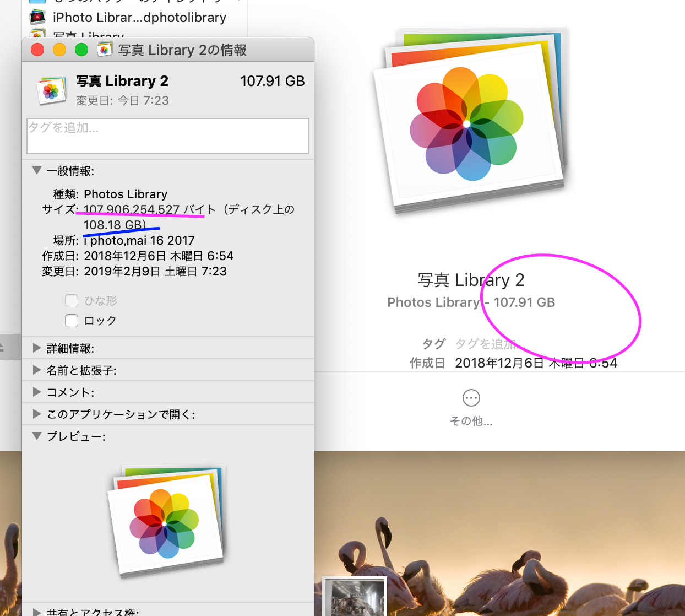
Task: Click the green zoom button of info window
Action: [x=81, y=50]
